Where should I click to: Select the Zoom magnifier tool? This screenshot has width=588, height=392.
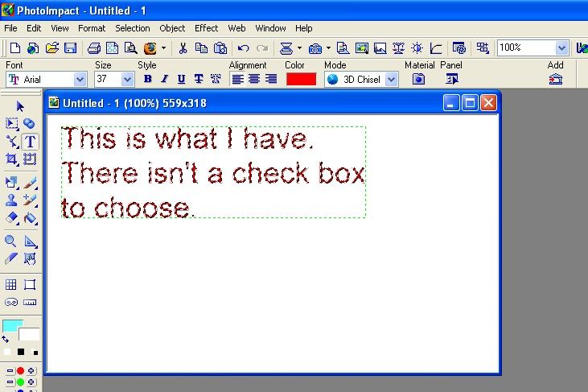[10, 241]
